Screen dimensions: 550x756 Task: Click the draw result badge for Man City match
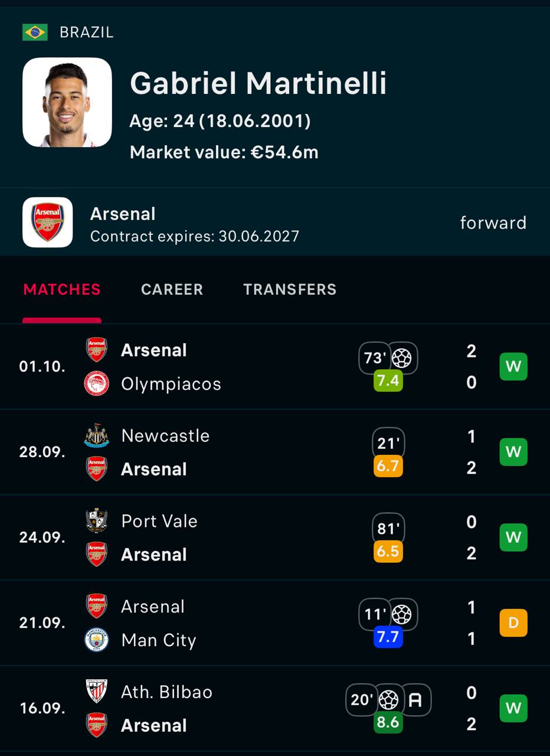513,623
